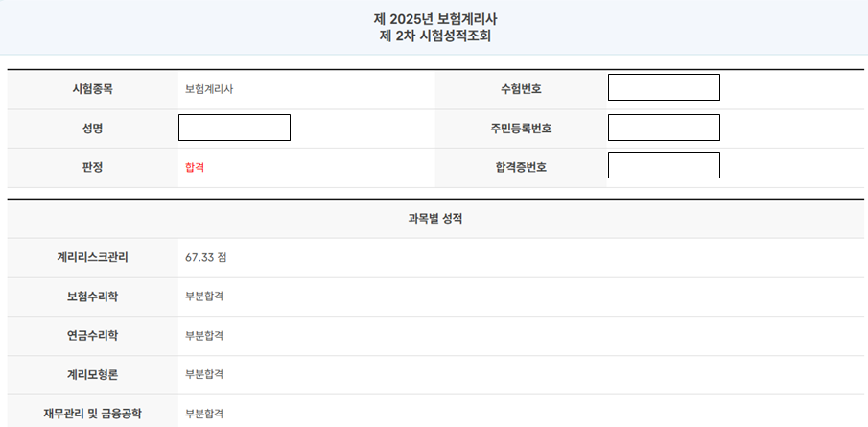The height and width of the screenshot is (427, 868).
Task: Click the 보험계리사 exam type value
Action: 209,89
